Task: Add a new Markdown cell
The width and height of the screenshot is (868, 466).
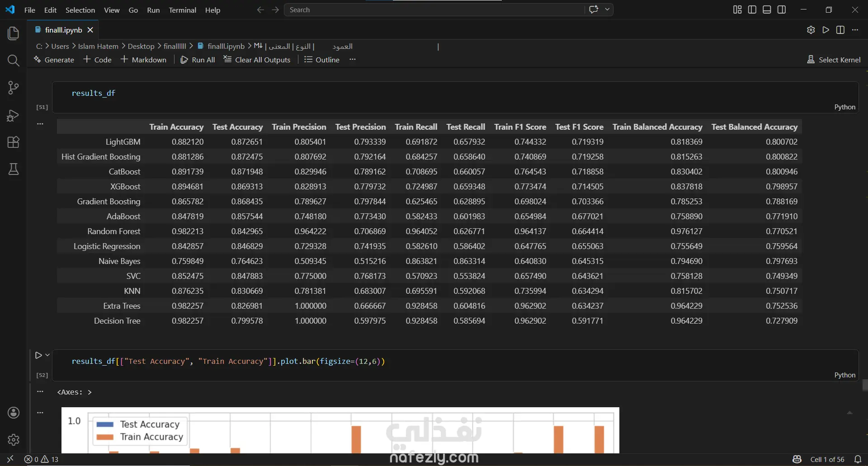Action: 143,60
